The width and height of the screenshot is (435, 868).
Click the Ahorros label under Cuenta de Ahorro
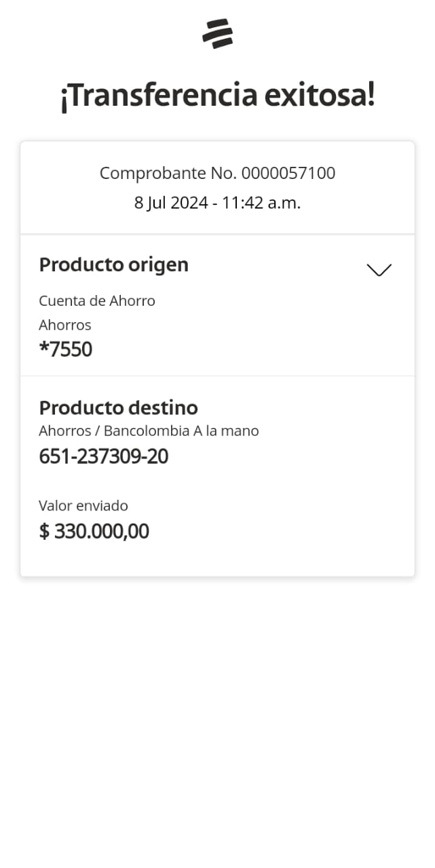click(65, 325)
